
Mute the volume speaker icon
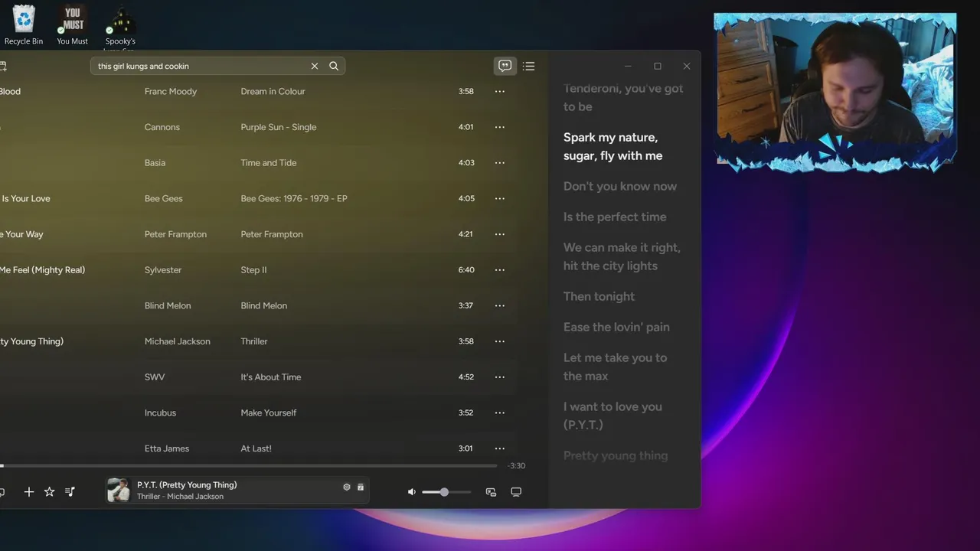[x=411, y=492]
